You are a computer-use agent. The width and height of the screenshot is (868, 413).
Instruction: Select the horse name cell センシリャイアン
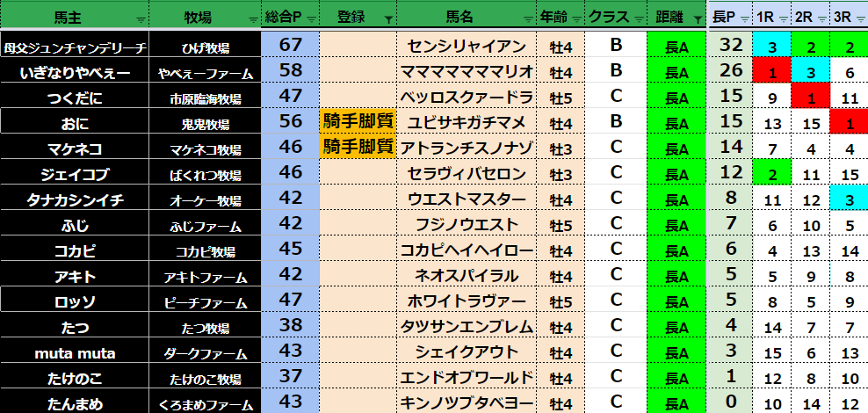pyautogui.click(x=466, y=47)
